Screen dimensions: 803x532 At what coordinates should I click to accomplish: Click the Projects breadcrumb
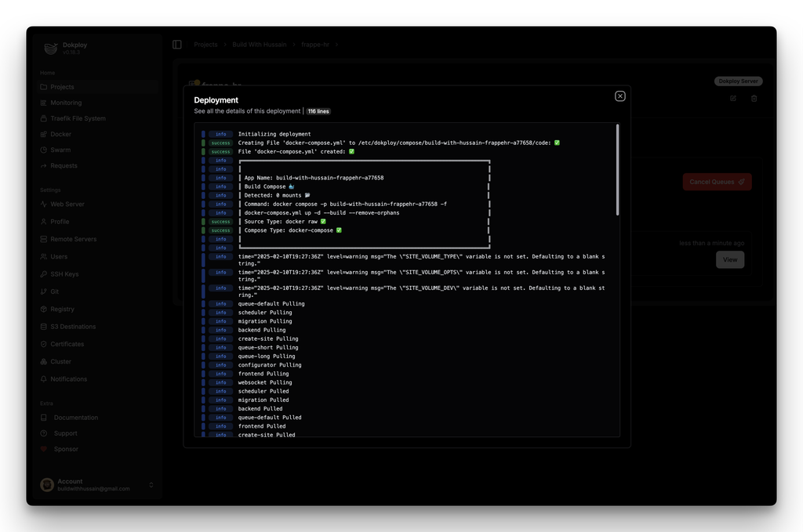205,45
